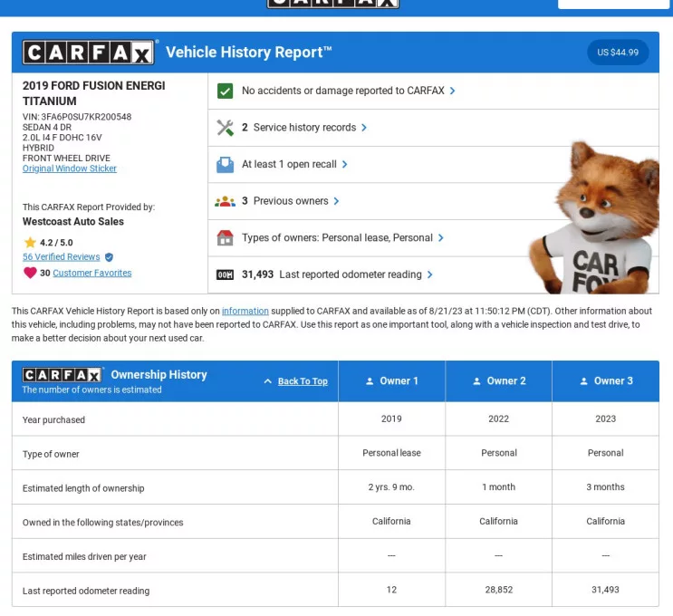Viewport: 673px width, 616px height.
Task: Click the green no-accidents checkmark icon
Action: coord(226,91)
